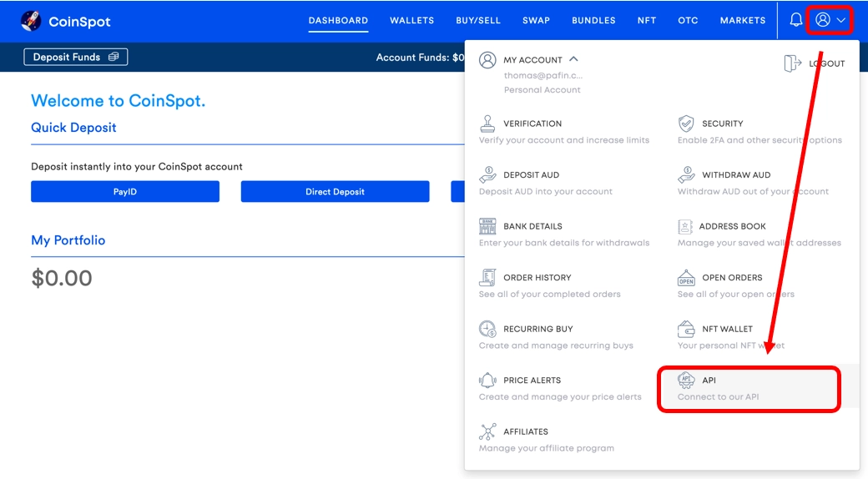This screenshot has height=479, width=868.
Task: Click the Logout door icon
Action: (792, 63)
